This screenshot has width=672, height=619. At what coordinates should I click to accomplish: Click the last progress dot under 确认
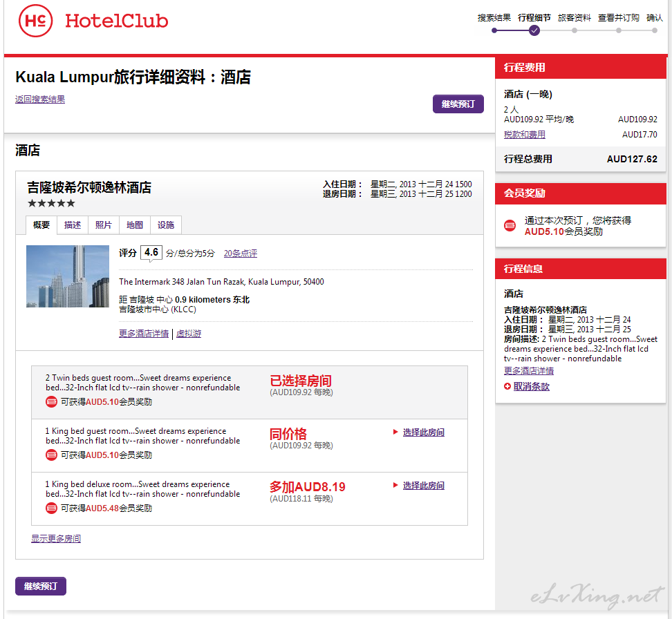tap(655, 30)
